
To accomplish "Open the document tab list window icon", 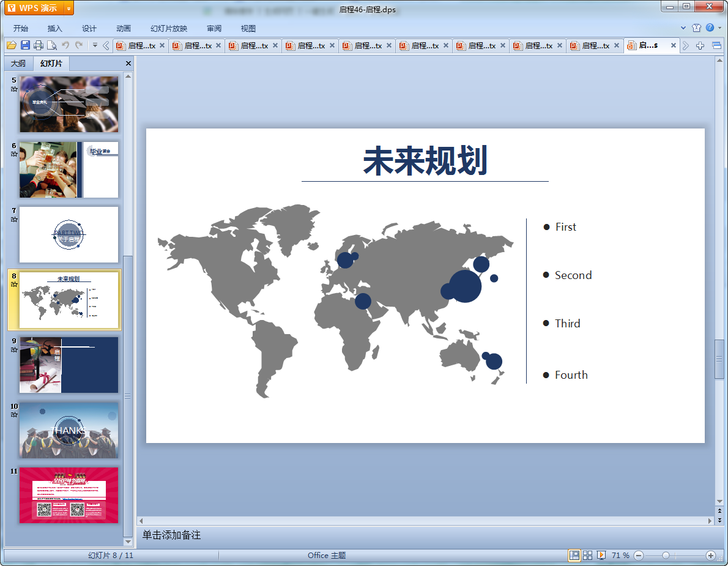I will [716, 45].
